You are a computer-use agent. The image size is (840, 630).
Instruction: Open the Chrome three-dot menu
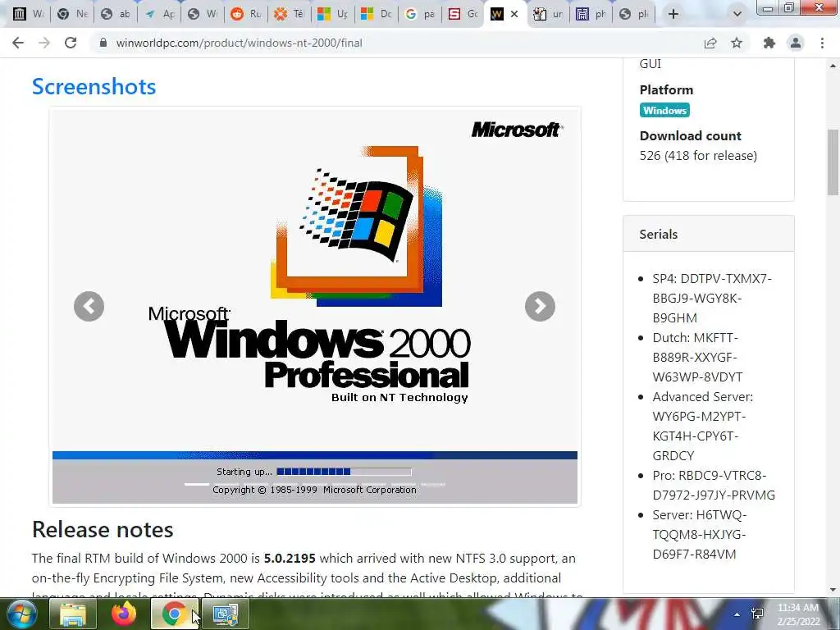pyautogui.click(x=822, y=43)
